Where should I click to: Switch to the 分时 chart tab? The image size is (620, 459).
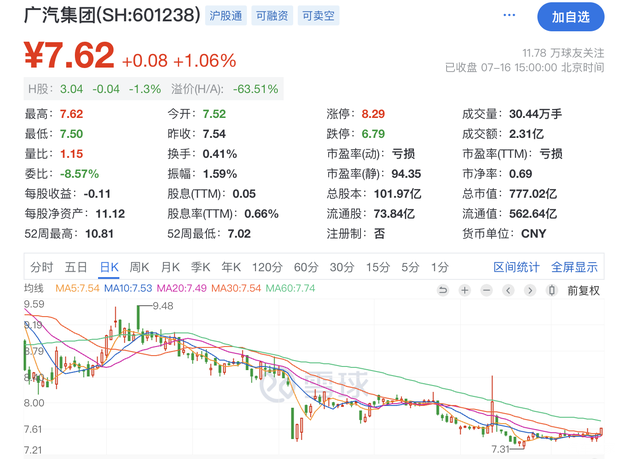click(41, 267)
